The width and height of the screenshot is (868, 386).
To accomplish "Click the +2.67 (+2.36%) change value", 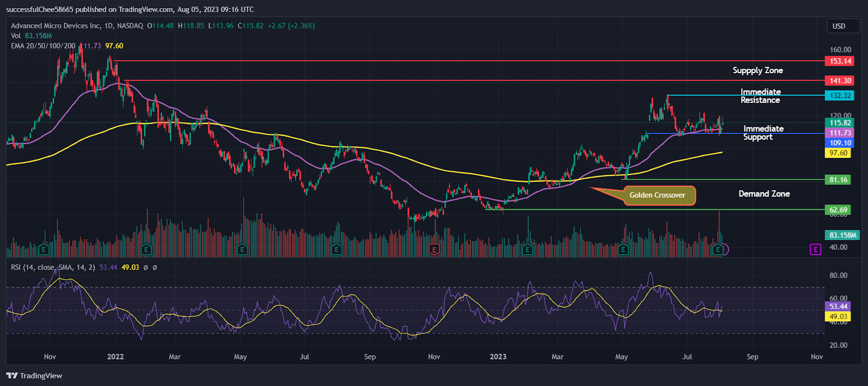I will 291,25.
